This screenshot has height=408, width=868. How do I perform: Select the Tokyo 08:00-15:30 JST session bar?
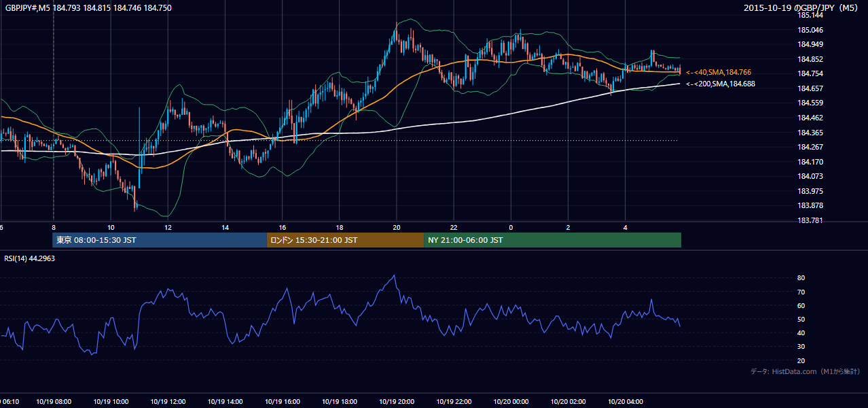(x=160, y=240)
